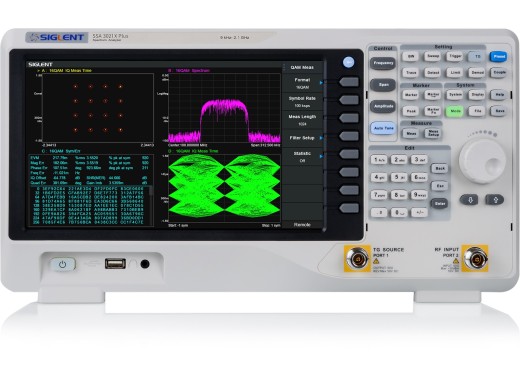Toggle the Statistic Off softkey
The height and width of the screenshot is (380, 520).
click(303, 157)
